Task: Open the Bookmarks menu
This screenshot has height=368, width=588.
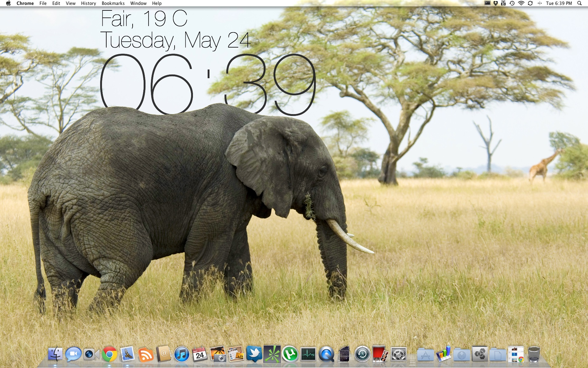Action: point(113,3)
